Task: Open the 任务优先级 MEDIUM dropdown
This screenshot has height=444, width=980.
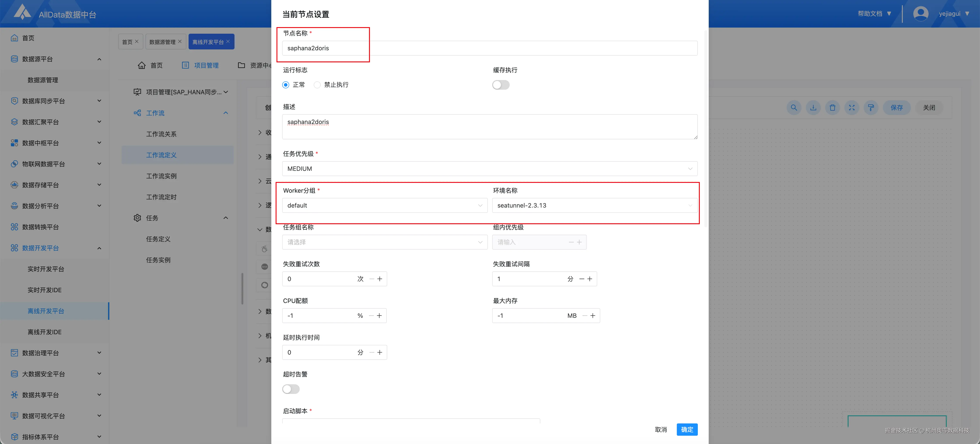Action: (x=489, y=169)
